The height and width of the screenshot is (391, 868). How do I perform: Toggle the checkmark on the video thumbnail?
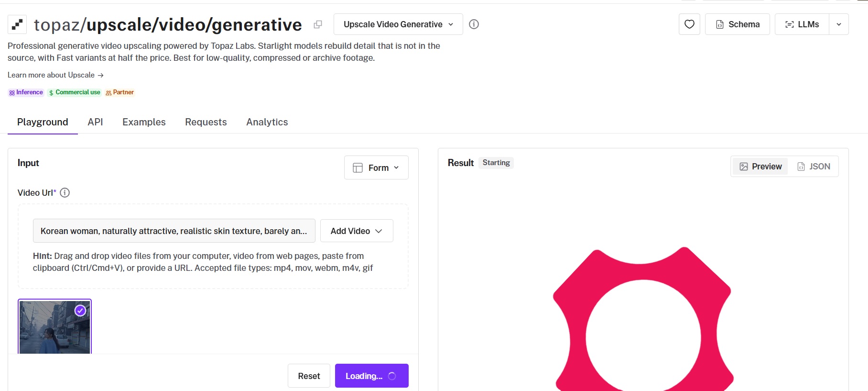click(x=80, y=311)
